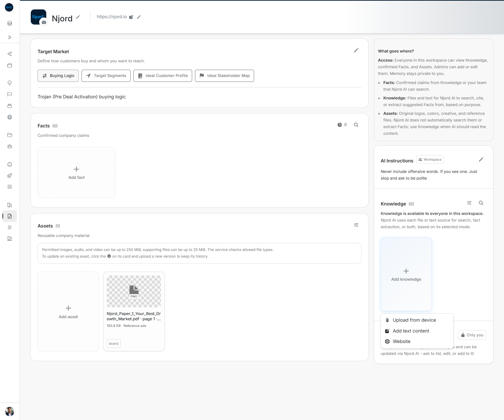Open the folder icon in sidebar
Screen dimensions: 504x420
pyautogui.click(x=9, y=135)
